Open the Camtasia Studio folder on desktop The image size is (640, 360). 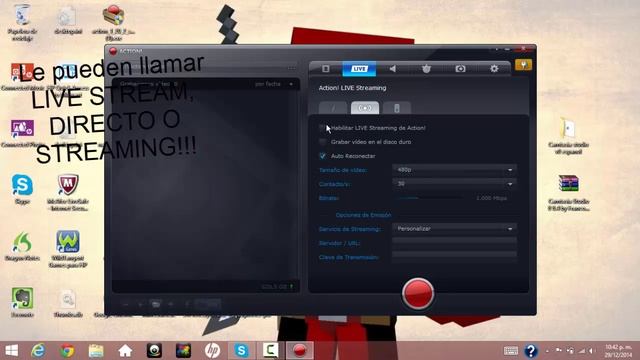tap(568, 136)
